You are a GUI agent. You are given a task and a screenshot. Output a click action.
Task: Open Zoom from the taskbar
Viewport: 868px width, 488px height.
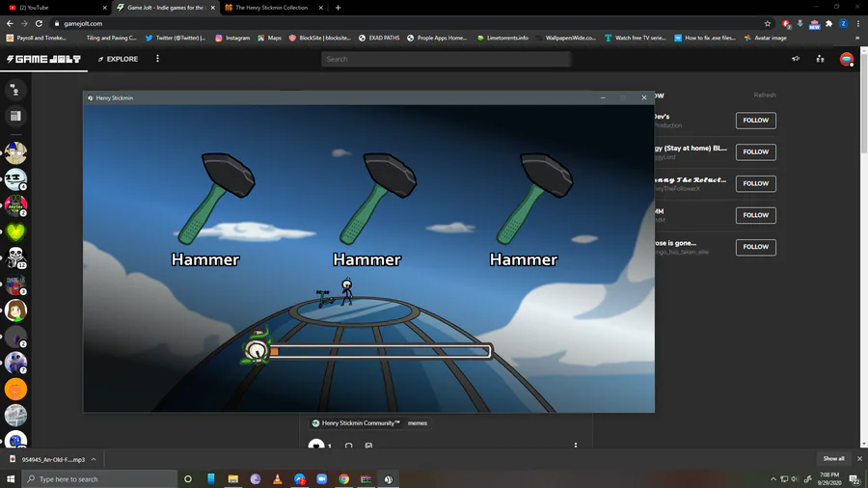pyautogui.click(x=321, y=479)
